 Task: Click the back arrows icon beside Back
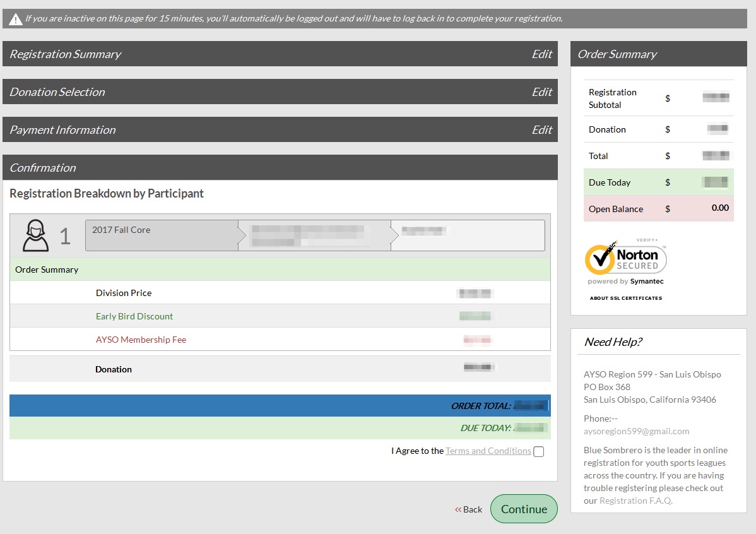pos(458,509)
